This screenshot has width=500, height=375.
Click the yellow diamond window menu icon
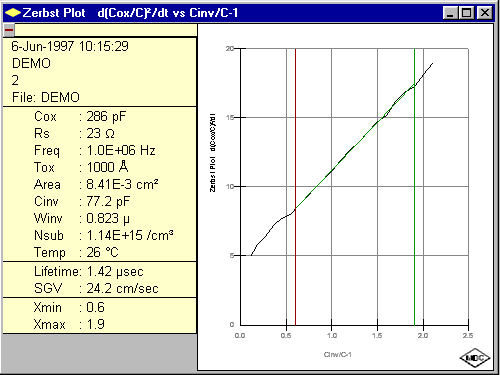pyautogui.click(x=13, y=13)
